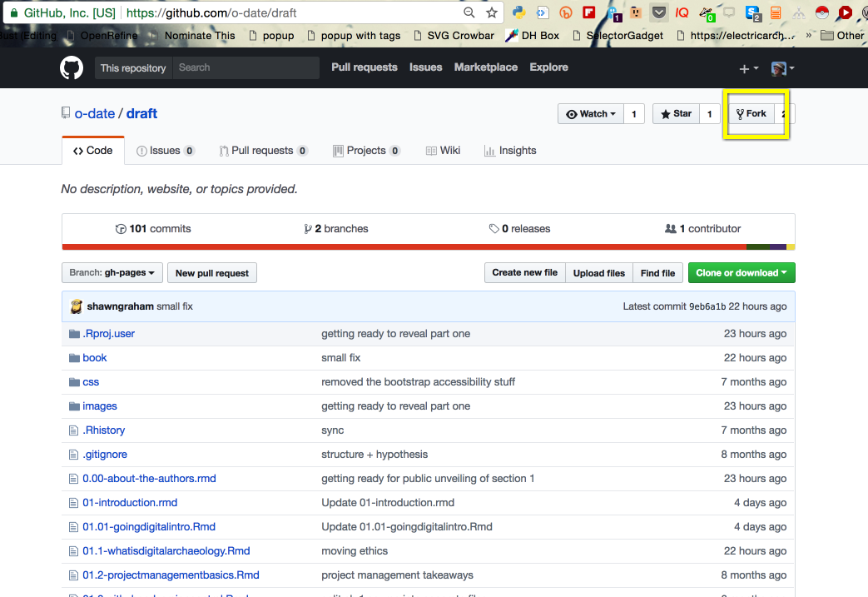Screen dimensions: 868x597
Task: Click shawngraham avatar in latest commit bar
Action: [x=77, y=306]
